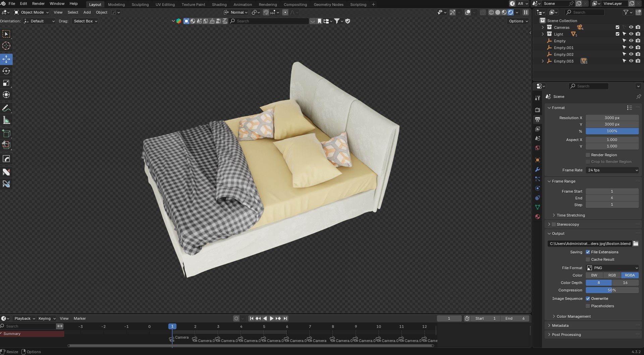Select BW color mode

point(594,275)
